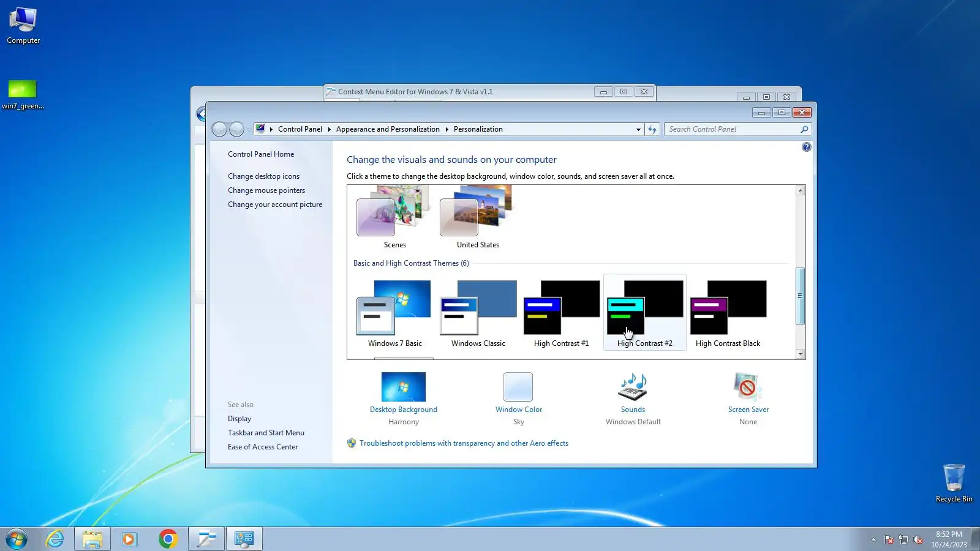Apply the United States theme
The height and width of the screenshot is (551, 980).
coord(478,218)
